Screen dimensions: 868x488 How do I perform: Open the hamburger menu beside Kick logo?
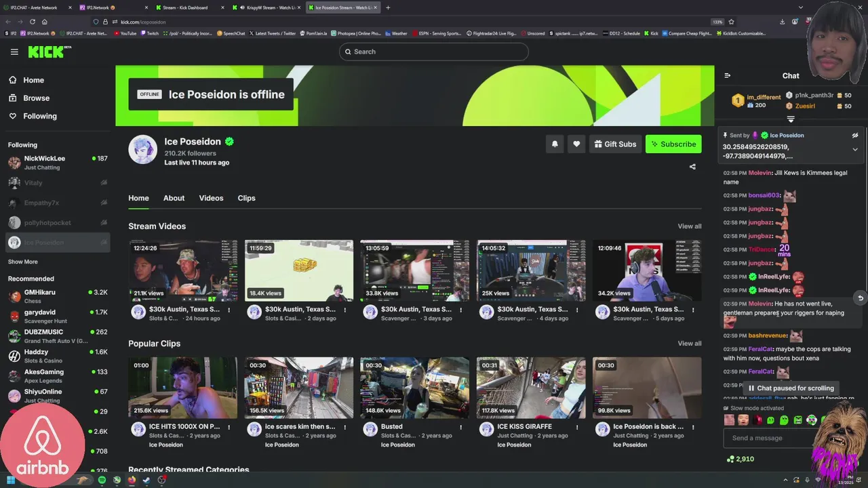[x=14, y=52]
